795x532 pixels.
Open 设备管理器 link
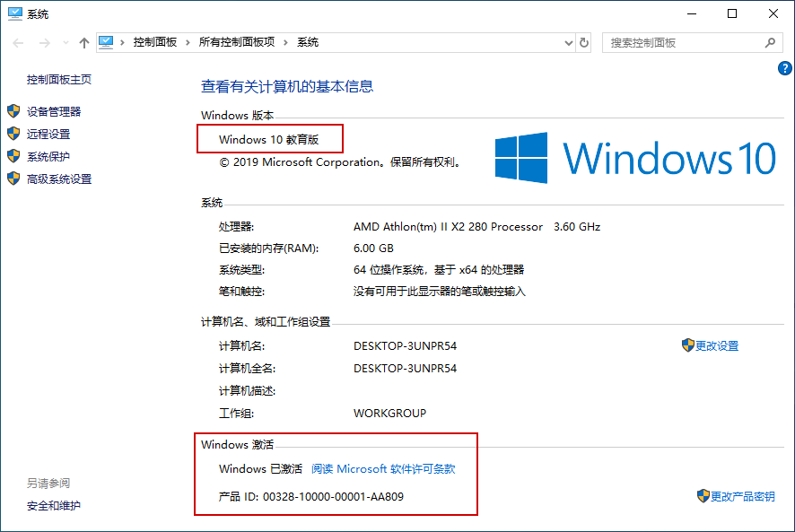coord(54,111)
